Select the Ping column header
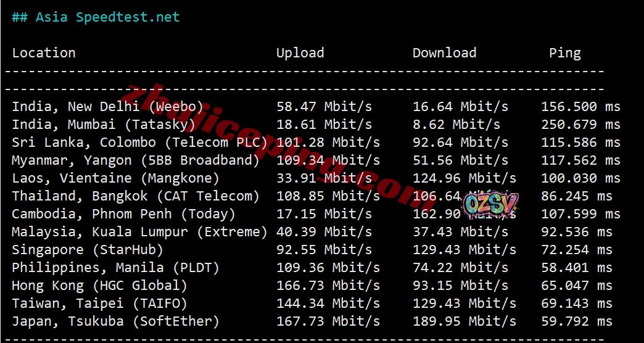Screen dimensions: 644x343 pos(564,54)
